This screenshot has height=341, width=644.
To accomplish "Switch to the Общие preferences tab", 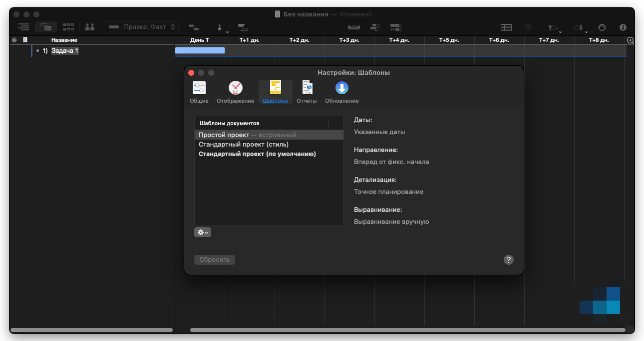I will point(199,93).
